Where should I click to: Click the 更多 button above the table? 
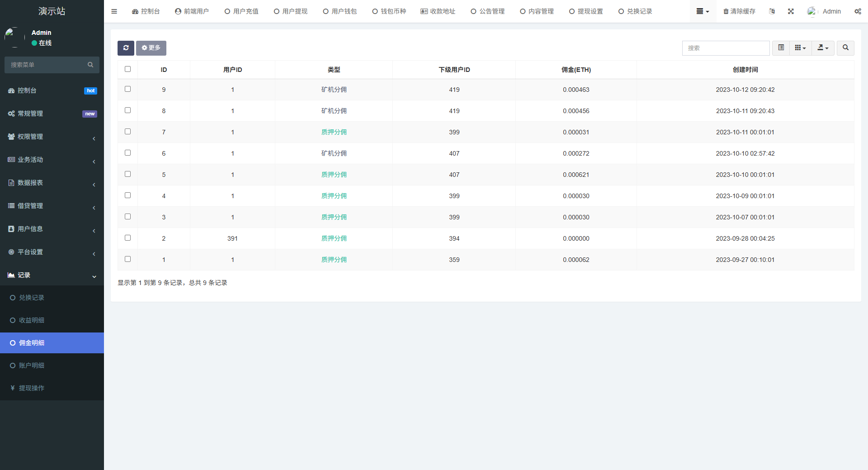click(x=151, y=48)
